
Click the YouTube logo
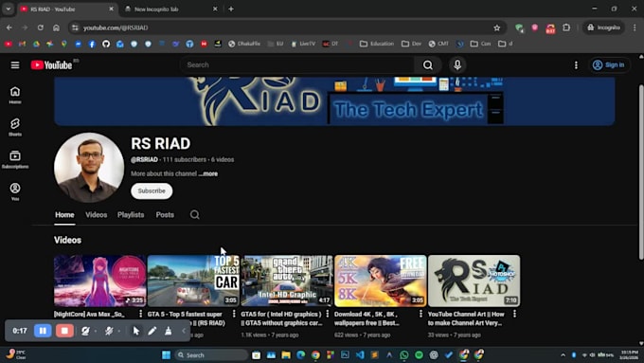(x=52, y=65)
